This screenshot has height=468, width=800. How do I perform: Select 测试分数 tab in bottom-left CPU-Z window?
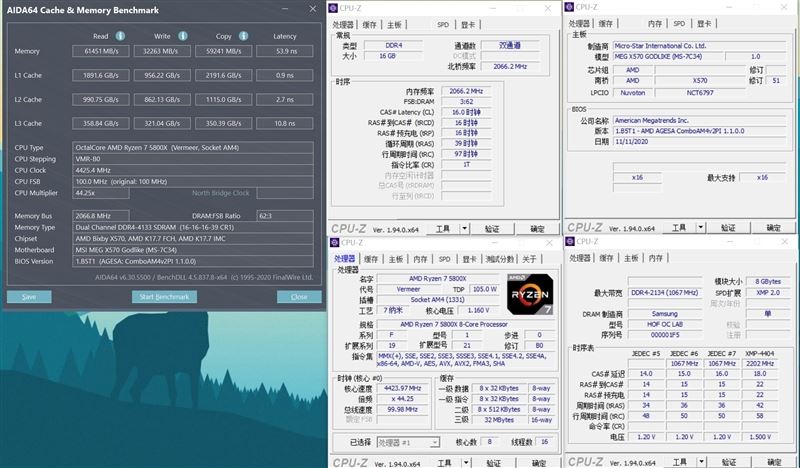click(500, 259)
